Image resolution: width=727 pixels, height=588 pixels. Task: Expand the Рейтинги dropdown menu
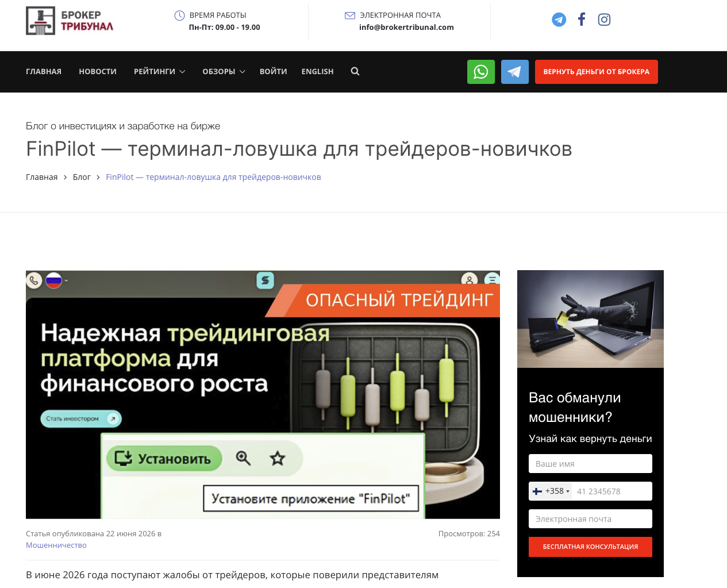pos(159,71)
